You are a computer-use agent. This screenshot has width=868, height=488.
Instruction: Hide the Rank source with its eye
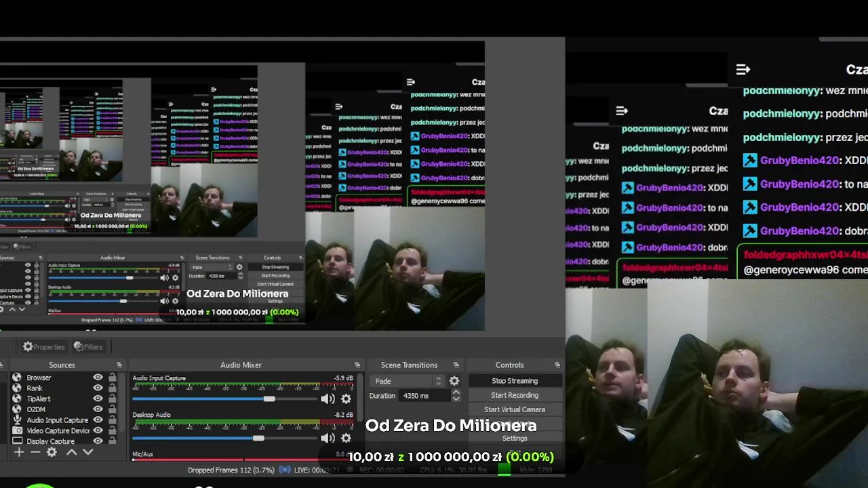point(98,388)
